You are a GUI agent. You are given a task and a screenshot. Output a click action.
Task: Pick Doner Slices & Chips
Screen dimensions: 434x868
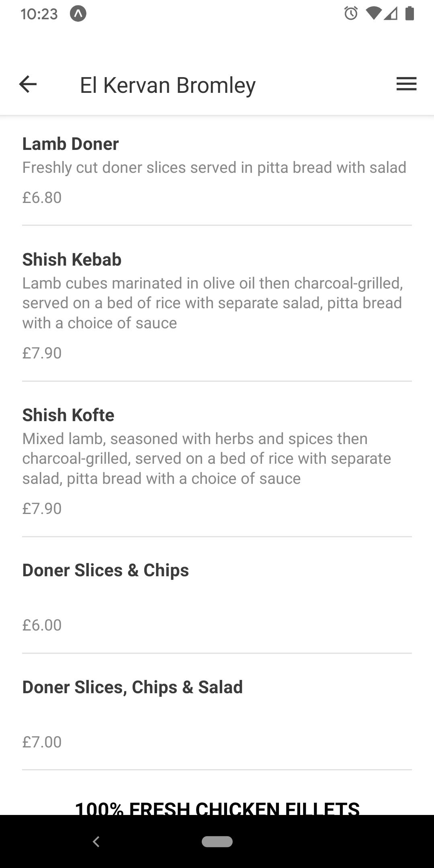click(x=217, y=595)
